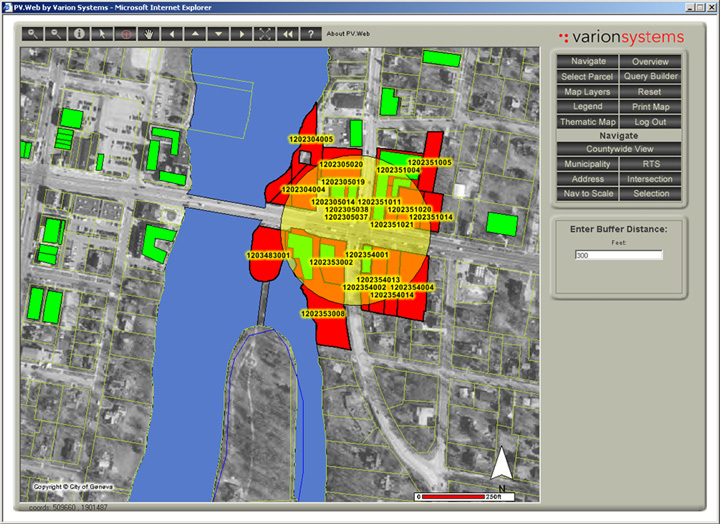Activate the red buffer target tool

click(x=125, y=34)
